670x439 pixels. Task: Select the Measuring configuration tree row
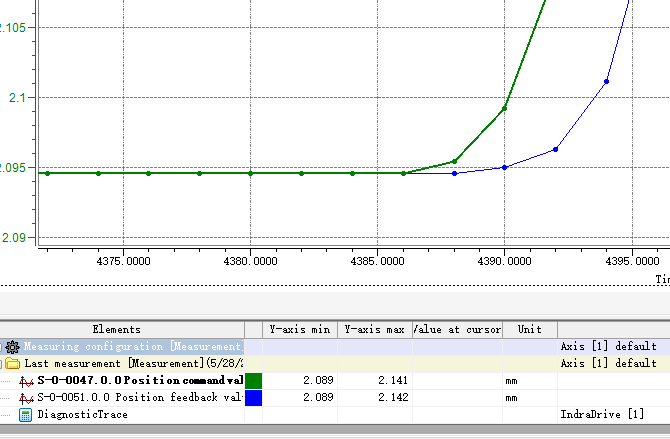pos(132,346)
